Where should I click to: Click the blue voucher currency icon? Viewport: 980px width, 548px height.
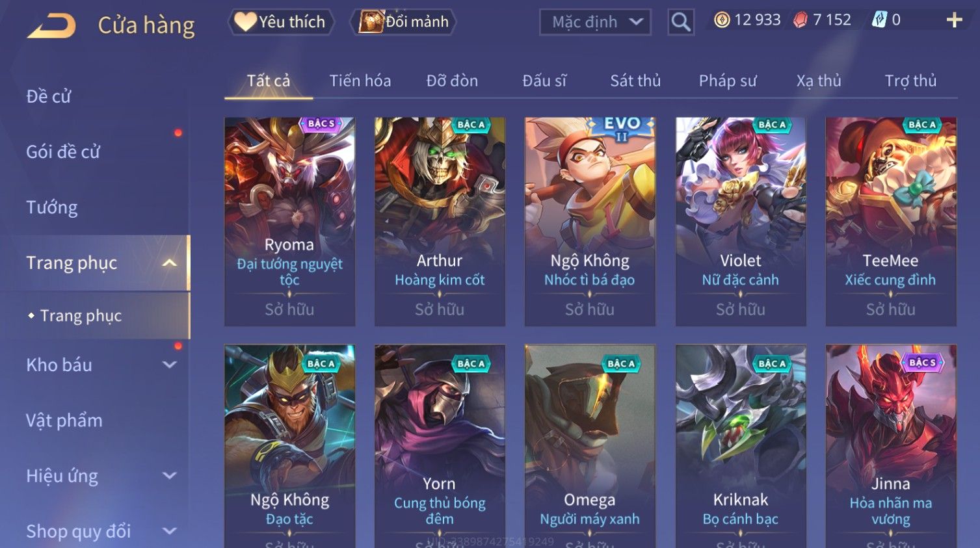(x=879, y=20)
